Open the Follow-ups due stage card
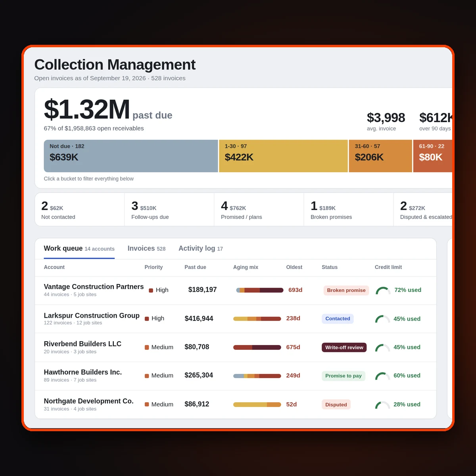The height and width of the screenshot is (476, 476). (x=169, y=209)
